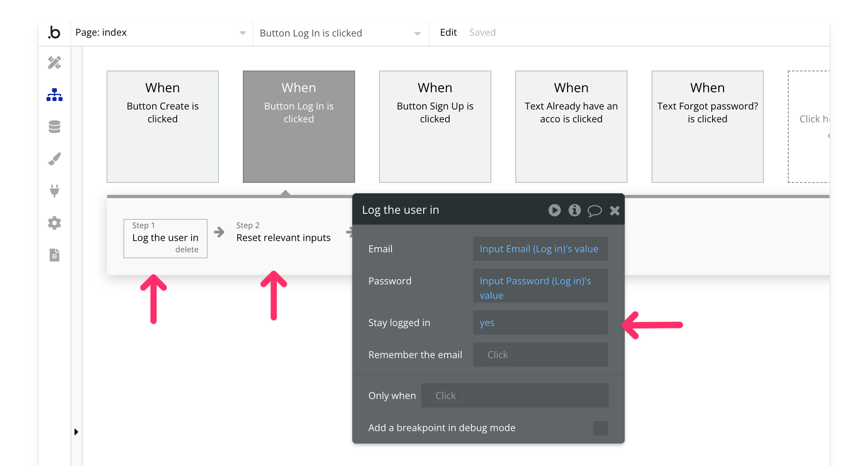
Task: Expand the collapsed side panel arrow
Action: [76, 432]
